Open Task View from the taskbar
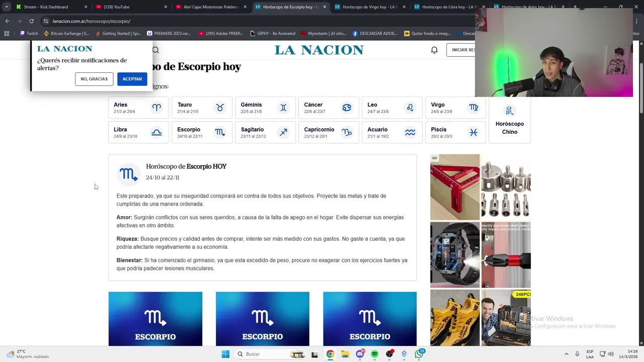 [314, 354]
